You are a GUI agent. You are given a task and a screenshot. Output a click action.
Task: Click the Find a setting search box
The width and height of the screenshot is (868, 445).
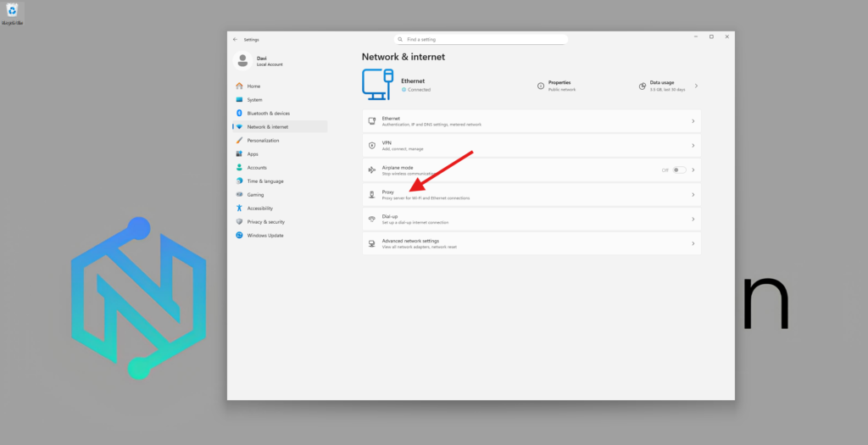481,39
